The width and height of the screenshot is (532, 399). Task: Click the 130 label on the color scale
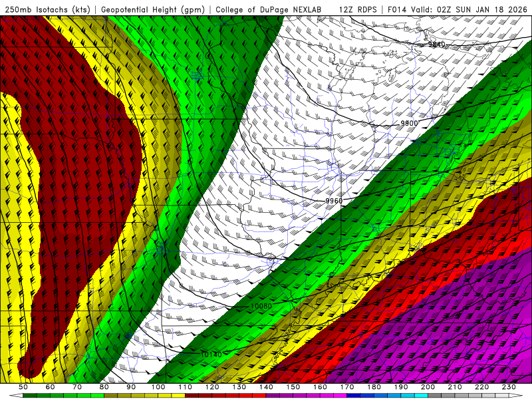click(x=239, y=387)
